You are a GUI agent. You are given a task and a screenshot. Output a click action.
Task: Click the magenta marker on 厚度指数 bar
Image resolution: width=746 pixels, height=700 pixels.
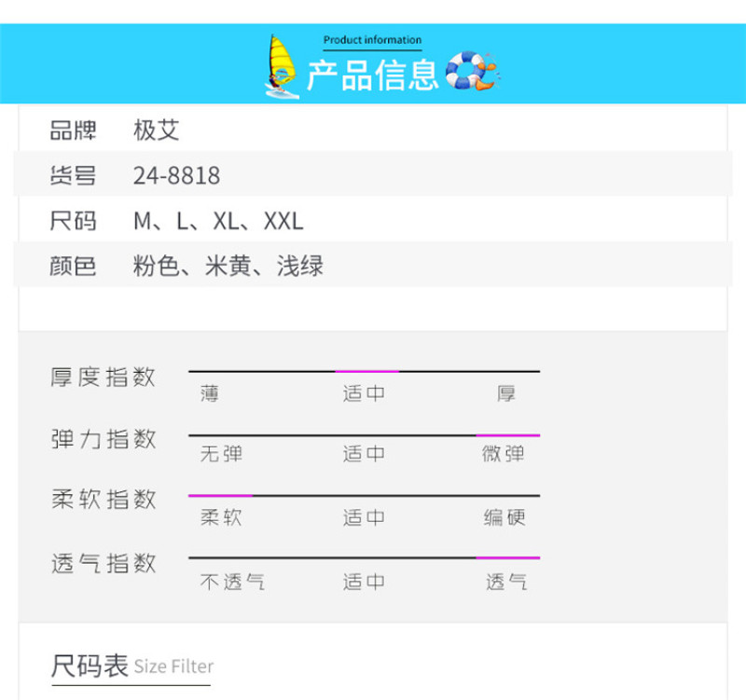(367, 371)
